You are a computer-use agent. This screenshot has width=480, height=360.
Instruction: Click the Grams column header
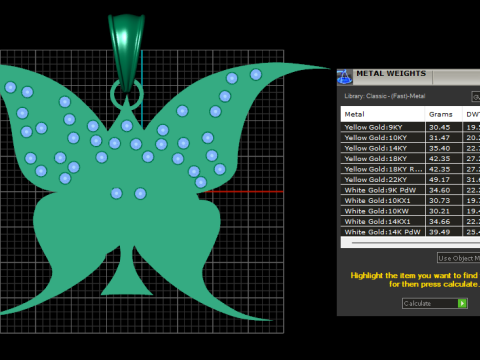(x=443, y=114)
